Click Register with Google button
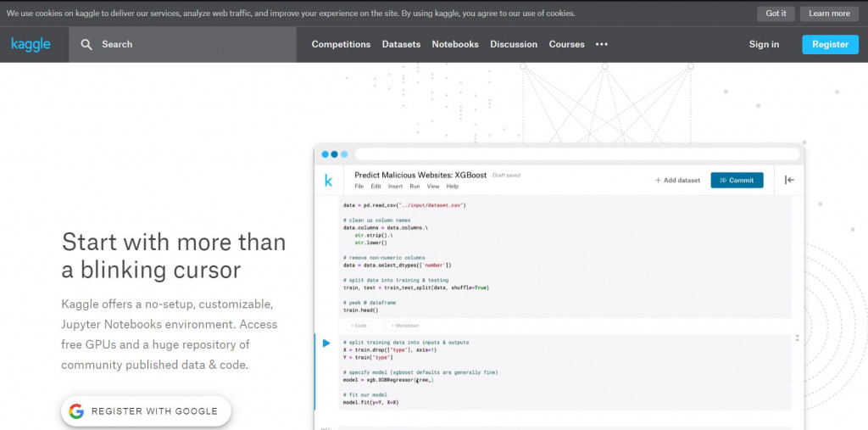 tap(146, 411)
